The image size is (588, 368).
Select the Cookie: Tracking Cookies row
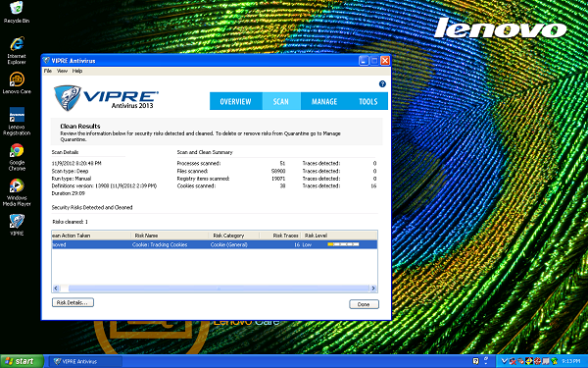pos(214,244)
